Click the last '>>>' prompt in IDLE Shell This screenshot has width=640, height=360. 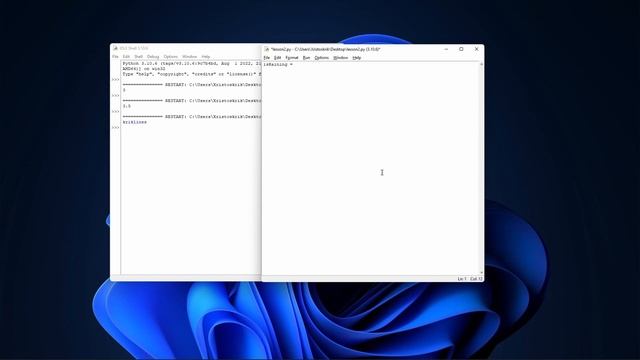(x=116, y=127)
